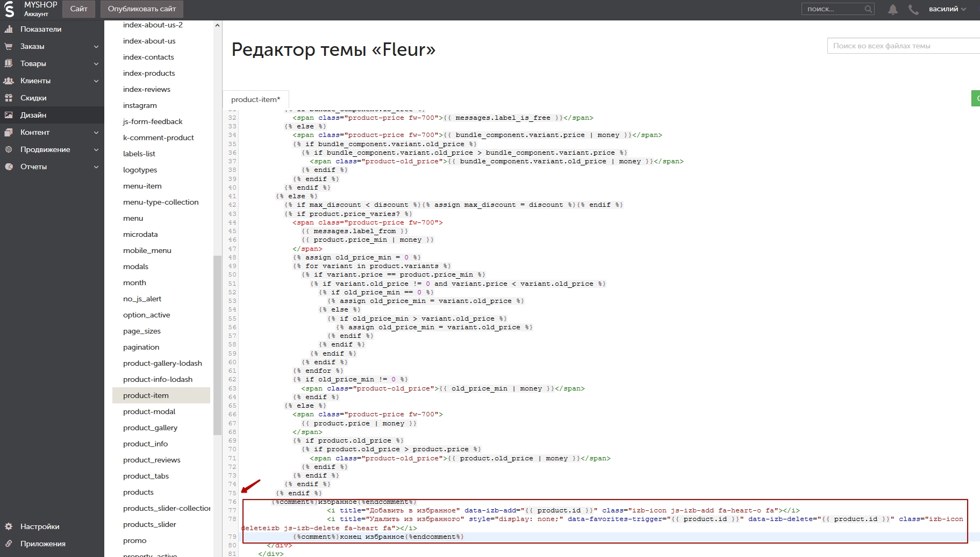
Task: Open the index-about-us-2 file
Action: (x=153, y=25)
